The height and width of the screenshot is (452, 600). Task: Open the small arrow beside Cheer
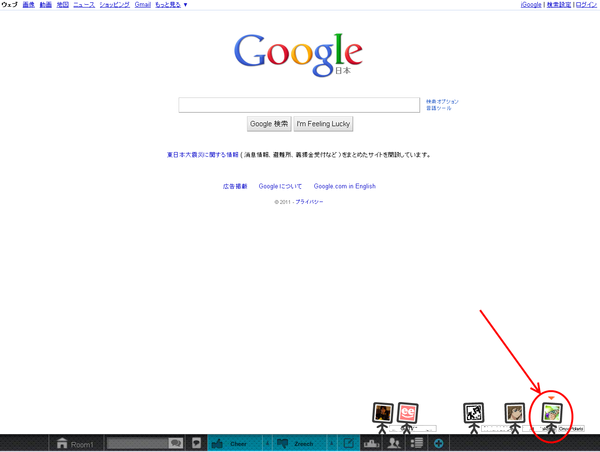pyautogui.click(x=267, y=443)
